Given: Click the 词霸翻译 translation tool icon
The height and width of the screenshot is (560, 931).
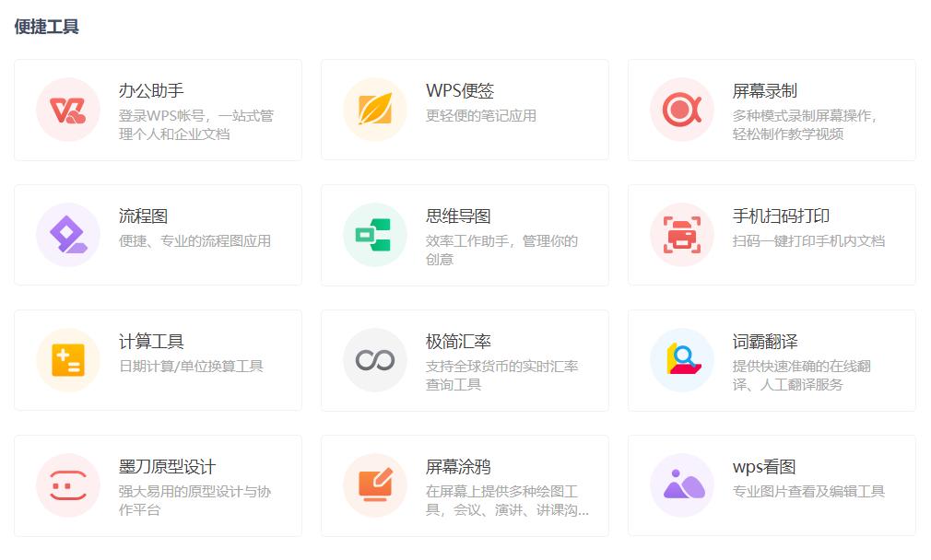Looking at the screenshot, I should point(681,360).
